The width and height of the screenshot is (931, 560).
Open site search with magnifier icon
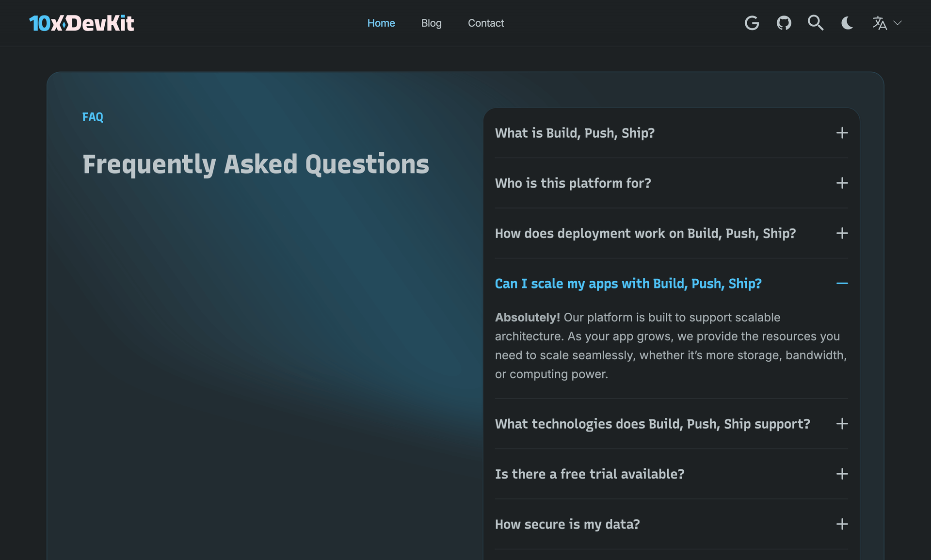click(x=816, y=23)
